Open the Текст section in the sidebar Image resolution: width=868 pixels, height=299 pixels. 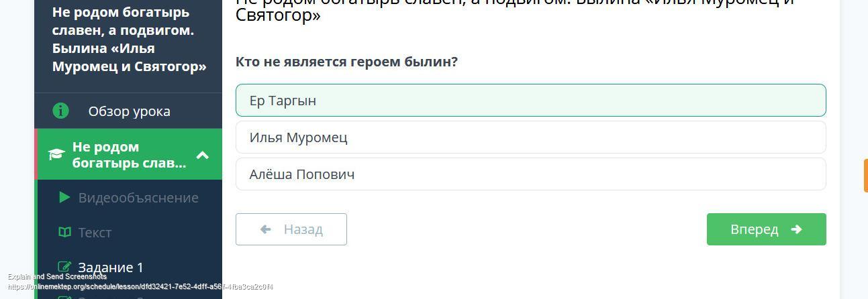click(95, 233)
